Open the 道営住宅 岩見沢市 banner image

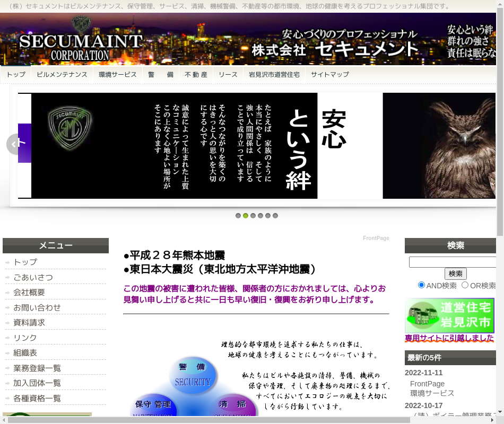click(x=449, y=315)
